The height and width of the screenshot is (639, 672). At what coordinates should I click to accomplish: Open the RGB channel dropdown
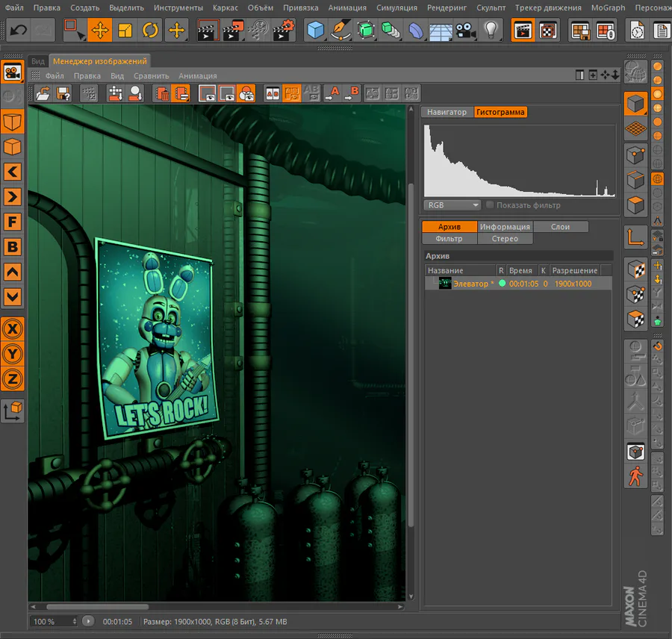tap(452, 205)
